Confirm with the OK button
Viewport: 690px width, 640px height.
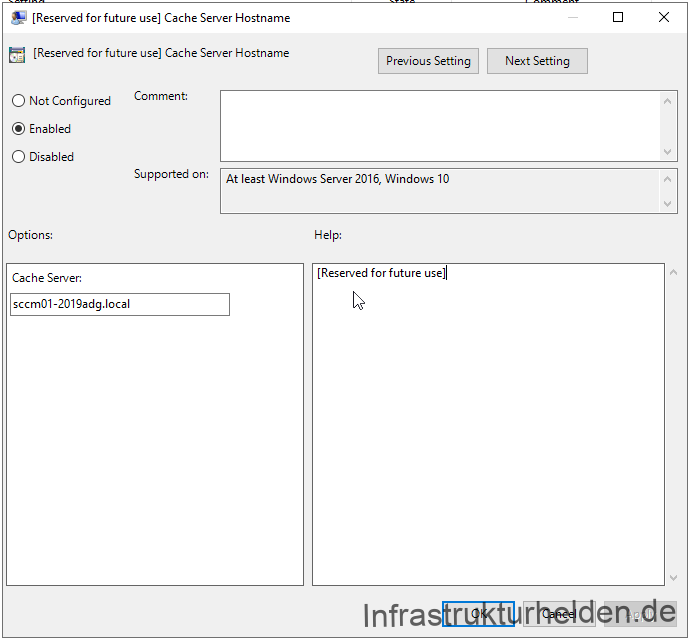pyautogui.click(x=478, y=614)
